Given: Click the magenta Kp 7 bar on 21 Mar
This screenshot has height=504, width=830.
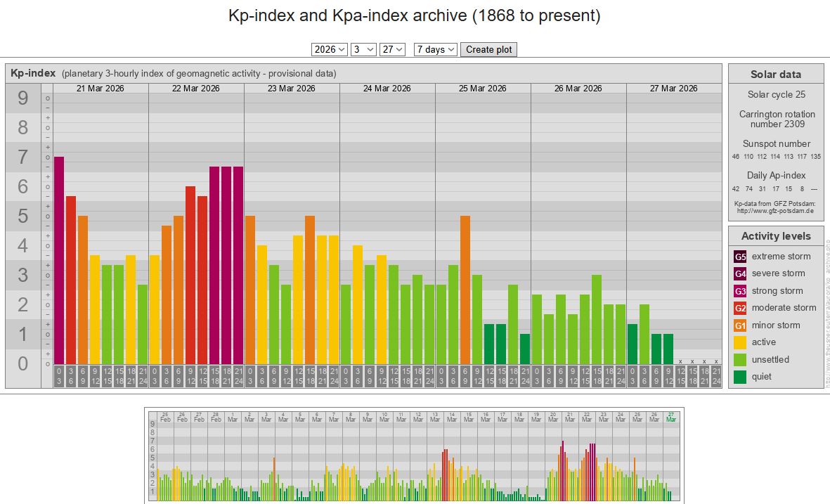Looking at the screenshot, I should click(x=59, y=261).
